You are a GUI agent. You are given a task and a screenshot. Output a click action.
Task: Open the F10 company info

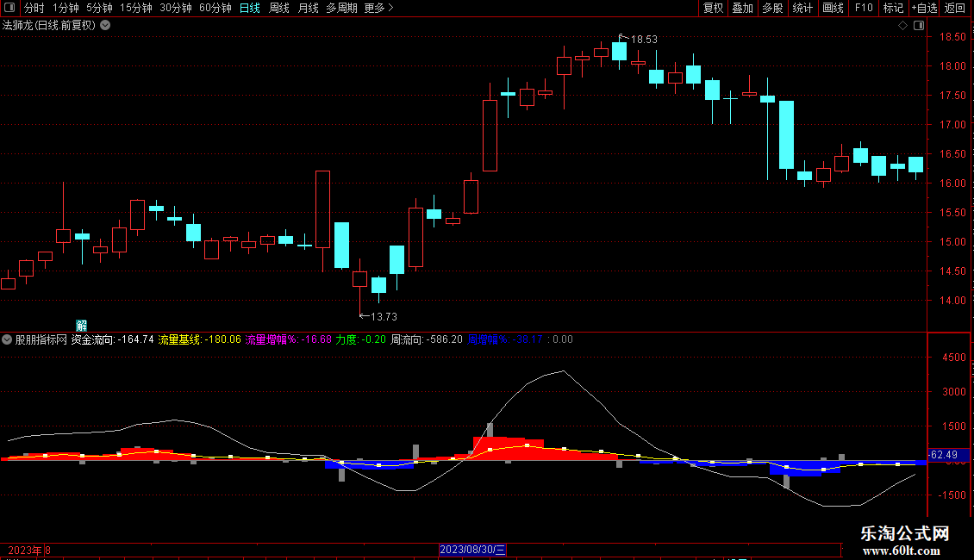click(x=864, y=8)
